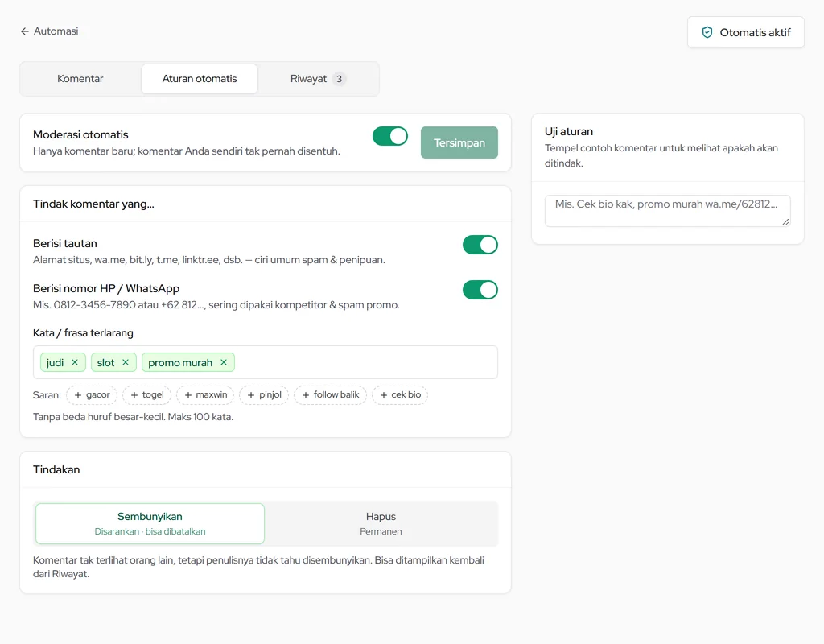The image size is (824, 644).
Task: Delete the 'promo murah' phrase tag
Action: tap(224, 362)
